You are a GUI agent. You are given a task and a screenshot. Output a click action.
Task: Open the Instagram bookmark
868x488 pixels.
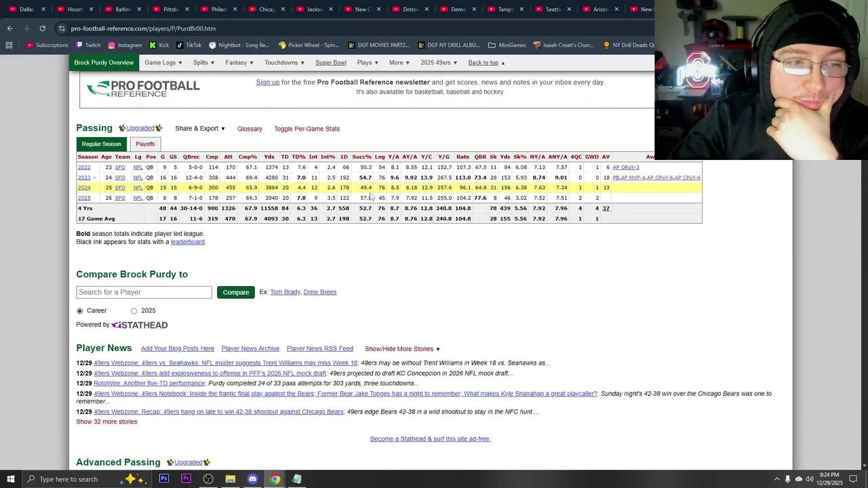pos(125,45)
